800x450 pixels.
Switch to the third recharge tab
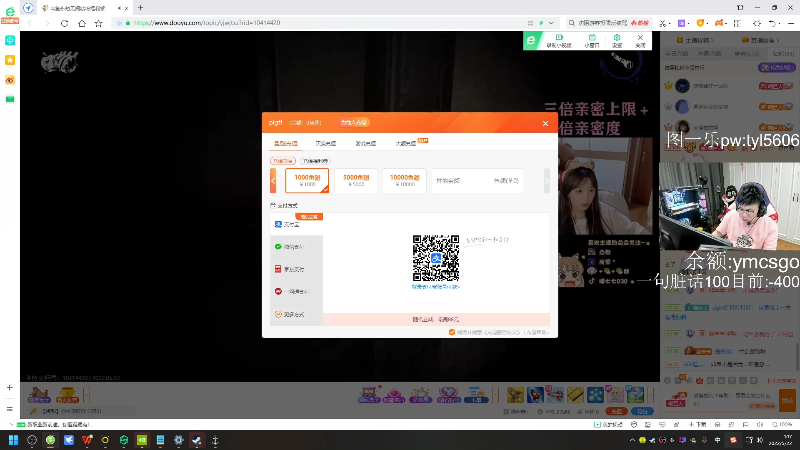tap(365, 143)
